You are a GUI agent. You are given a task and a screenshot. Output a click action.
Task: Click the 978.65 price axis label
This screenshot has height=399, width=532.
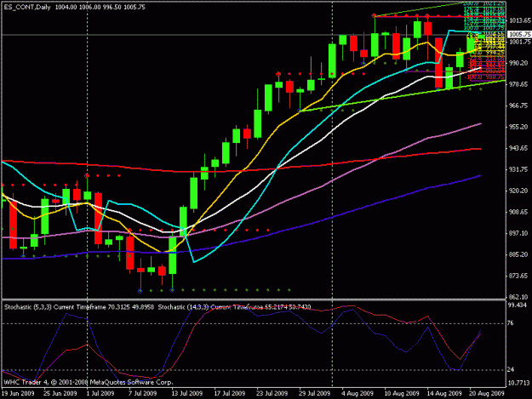tap(518, 84)
